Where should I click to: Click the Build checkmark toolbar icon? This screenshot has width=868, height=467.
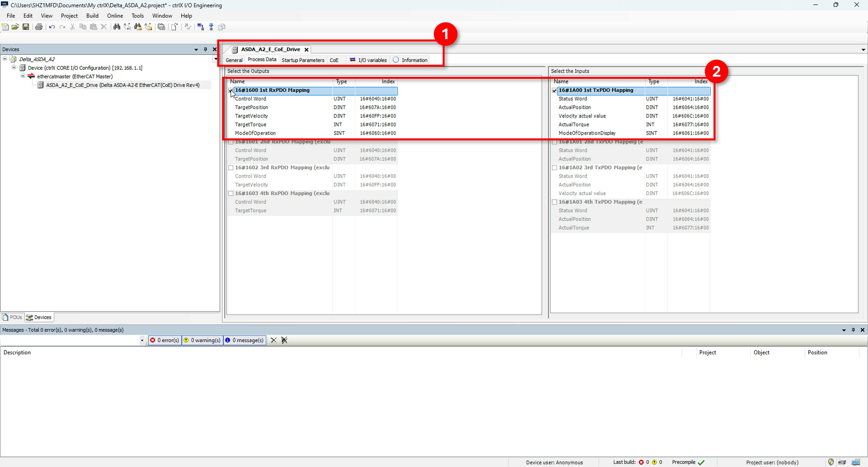[x=188, y=27]
